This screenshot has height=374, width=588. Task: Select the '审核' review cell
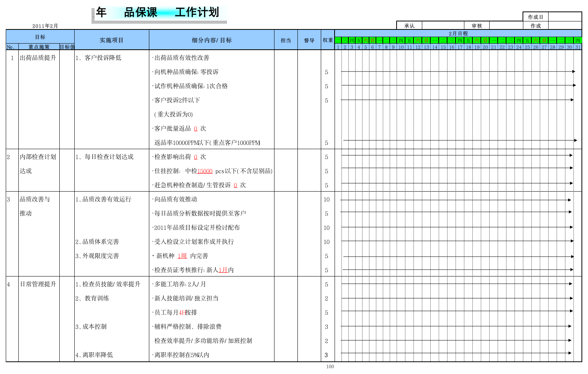point(477,26)
